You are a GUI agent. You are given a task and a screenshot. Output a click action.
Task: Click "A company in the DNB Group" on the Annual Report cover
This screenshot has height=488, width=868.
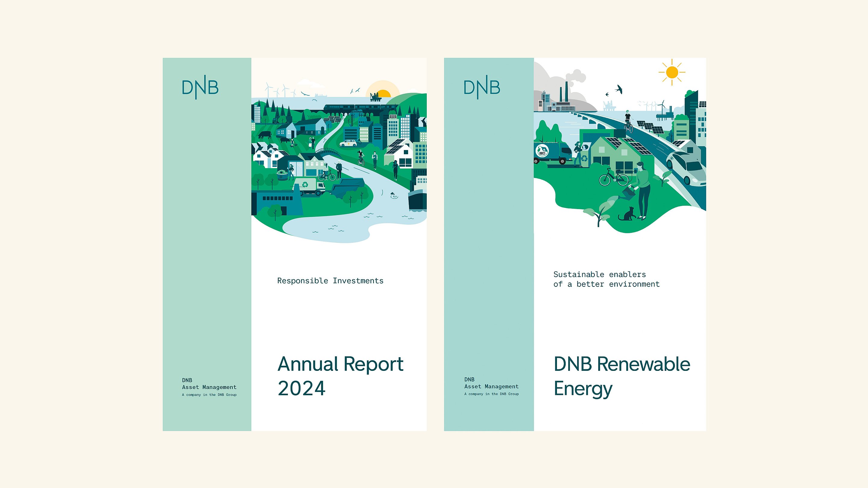click(x=209, y=395)
